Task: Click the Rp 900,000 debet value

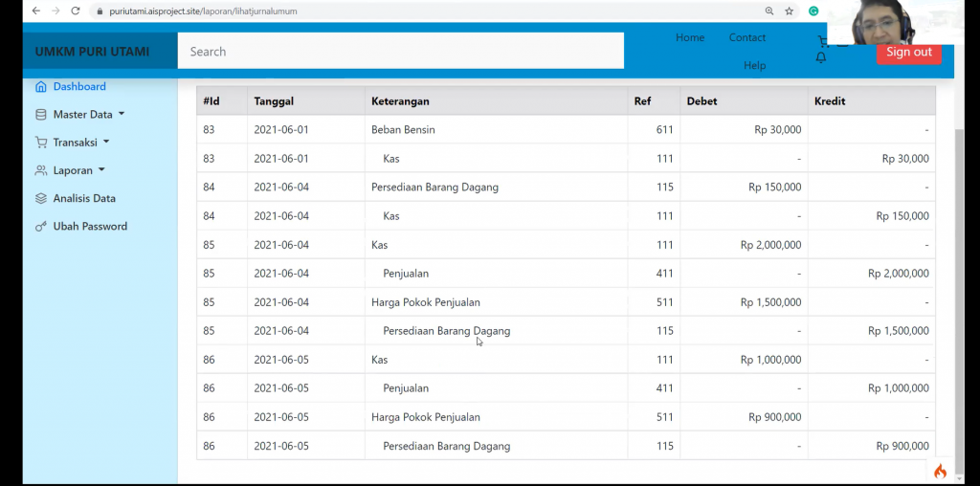Action: [x=775, y=417]
